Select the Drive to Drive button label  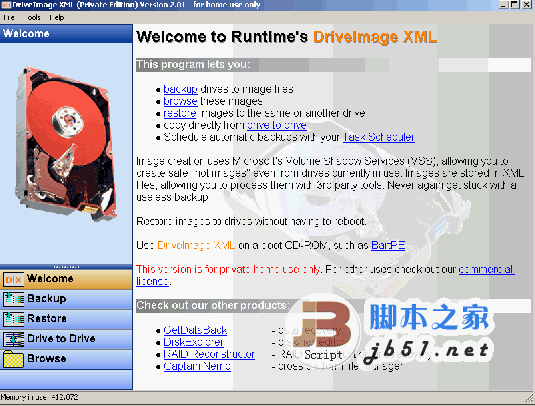click(61, 338)
